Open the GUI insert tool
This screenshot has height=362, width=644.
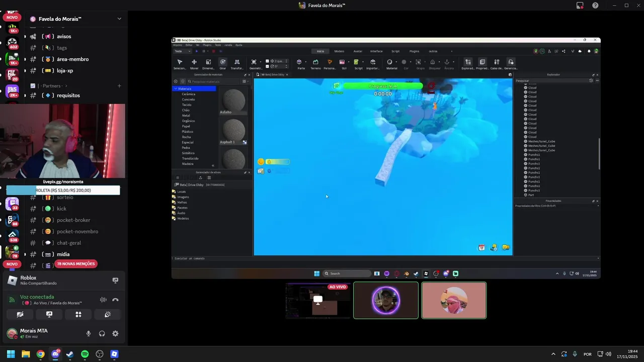click(344, 64)
